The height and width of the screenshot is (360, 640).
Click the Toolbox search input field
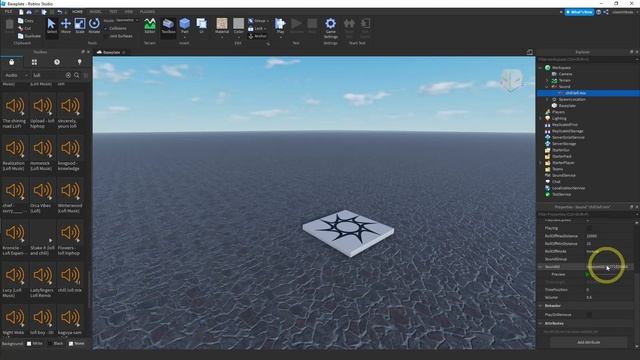[x=48, y=75]
